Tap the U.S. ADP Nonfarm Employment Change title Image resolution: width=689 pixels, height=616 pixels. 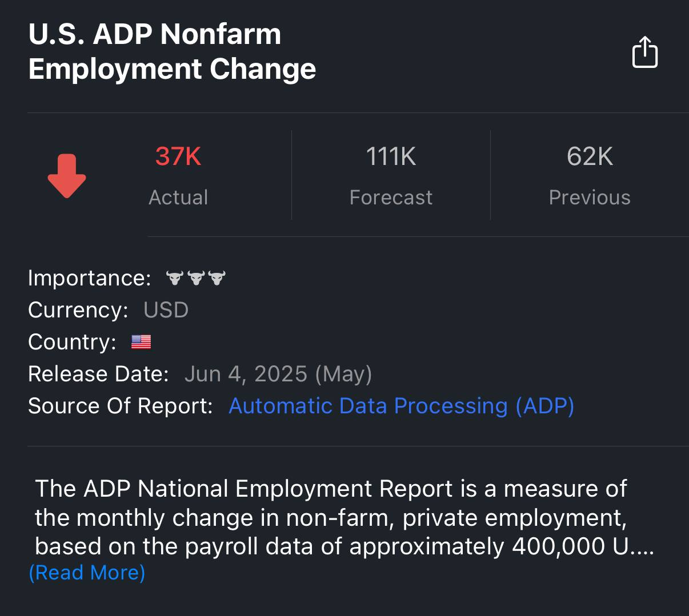[x=171, y=51]
